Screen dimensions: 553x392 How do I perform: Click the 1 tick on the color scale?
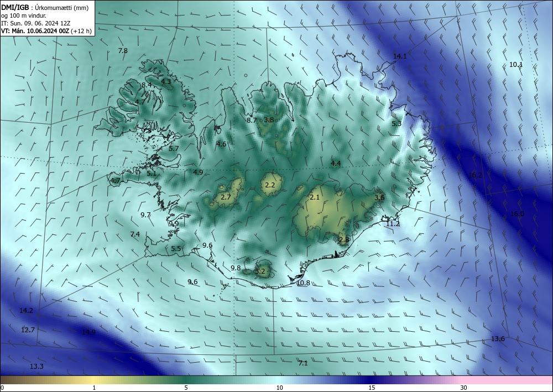coord(94,388)
